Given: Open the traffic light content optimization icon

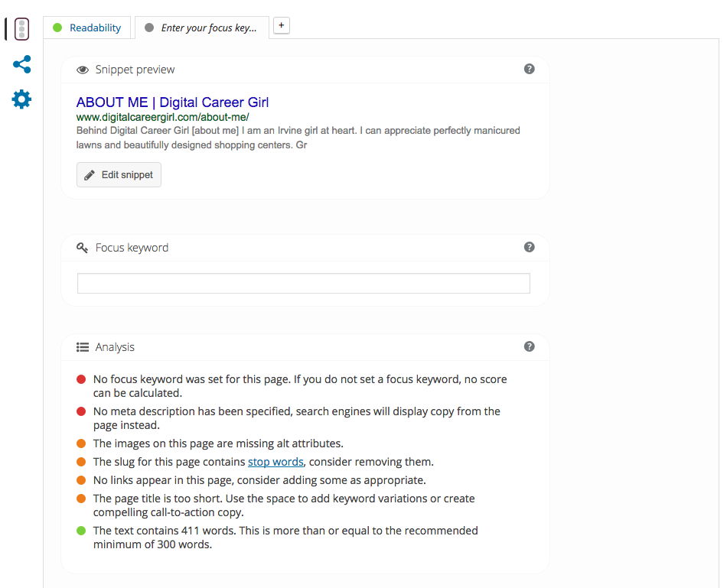Looking at the screenshot, I should coord(21,29).
